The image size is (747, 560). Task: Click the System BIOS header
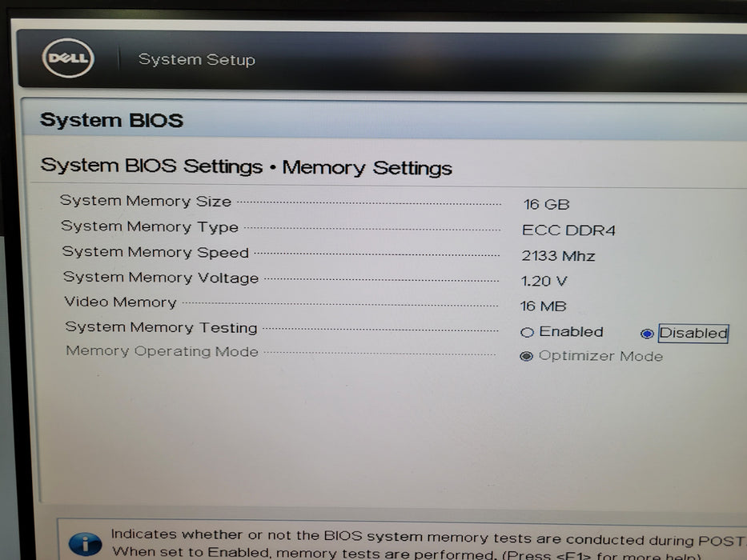coord(111,121)
